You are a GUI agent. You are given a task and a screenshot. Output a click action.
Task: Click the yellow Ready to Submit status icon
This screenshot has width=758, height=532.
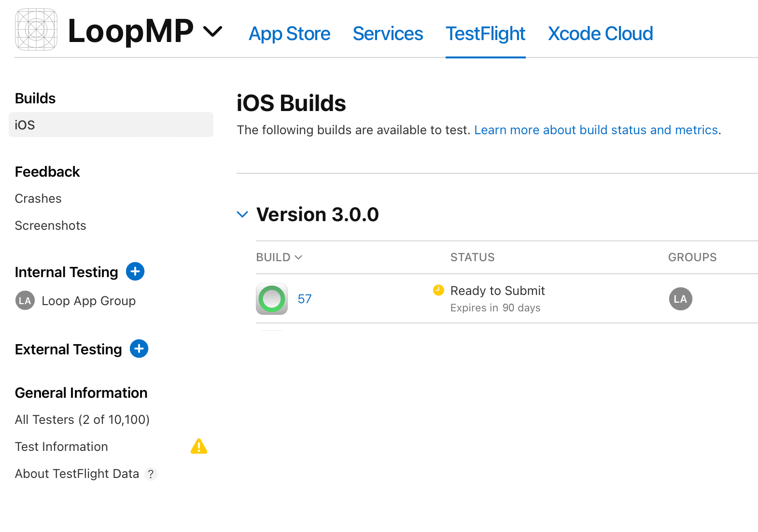point(438,290)
